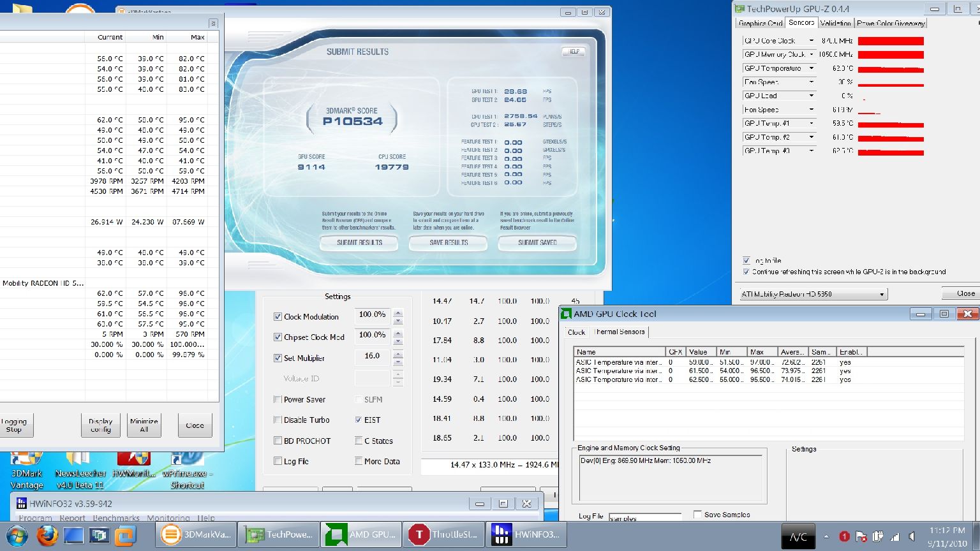Open ATI Mobility Radeon device selector
The height and width of the screenshot is (551, 980).
(x=813, y=294)
